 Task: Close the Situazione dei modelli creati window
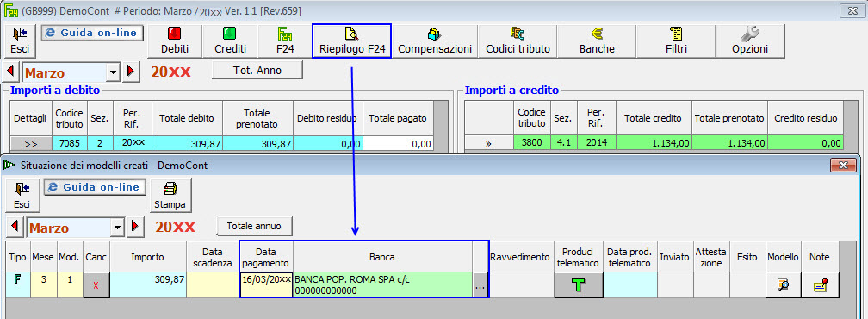coord(843,165)
